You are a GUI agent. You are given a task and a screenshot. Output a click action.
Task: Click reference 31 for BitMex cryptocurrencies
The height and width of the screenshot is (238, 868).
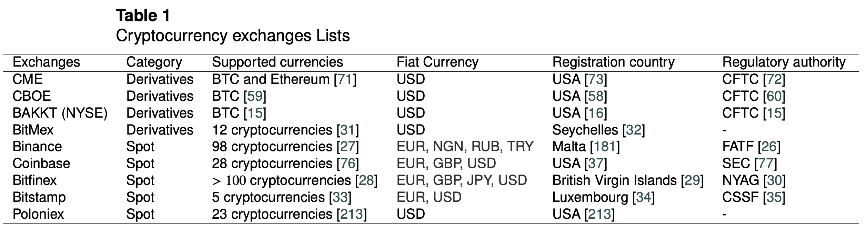(347, 130)
